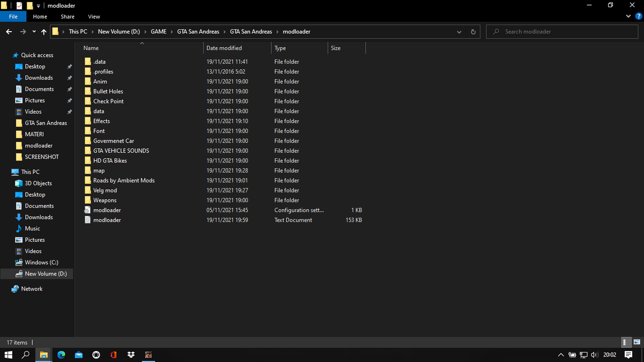Click Quick access in navigation pane

pyautogui.click(x=37, y=55)
